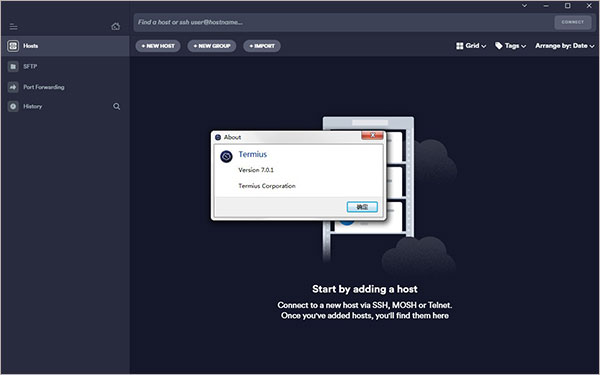Click the tag icon in toolbar
The height and width of the screenshot is (375, 600).
[x=499, y=46]
